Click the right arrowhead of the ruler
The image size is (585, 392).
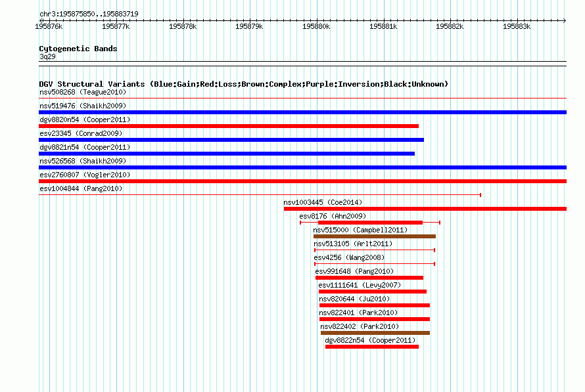(565, 20)
